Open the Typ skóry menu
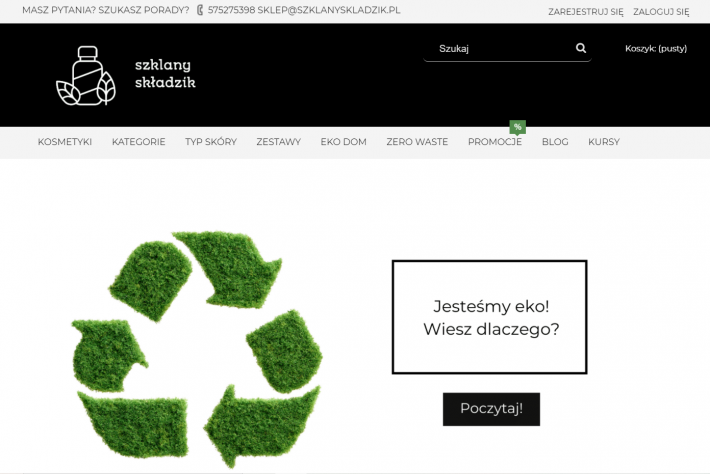Screen dimensions: 710x474 211,142
